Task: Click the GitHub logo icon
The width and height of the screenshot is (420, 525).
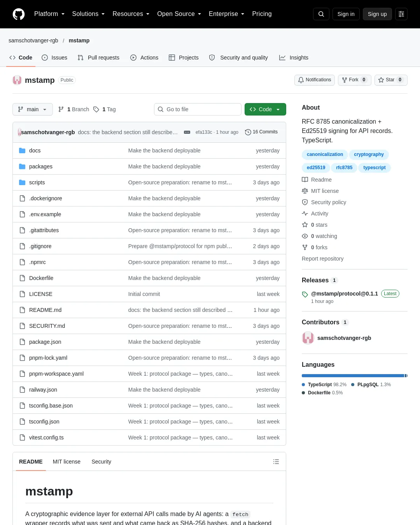Action: 19,14
